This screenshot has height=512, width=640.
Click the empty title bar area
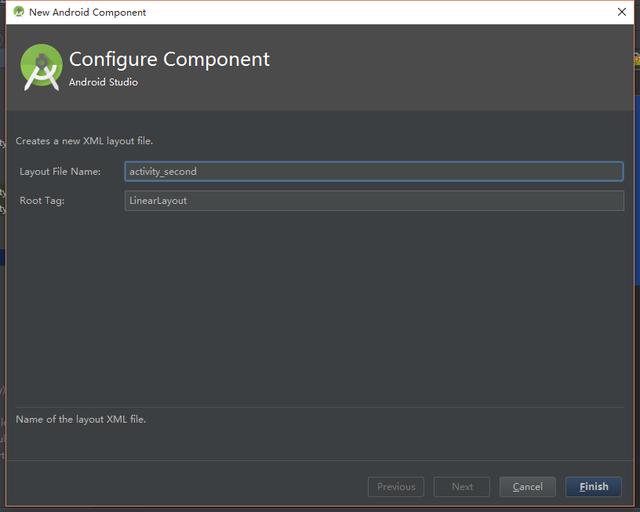coord(380,12)
